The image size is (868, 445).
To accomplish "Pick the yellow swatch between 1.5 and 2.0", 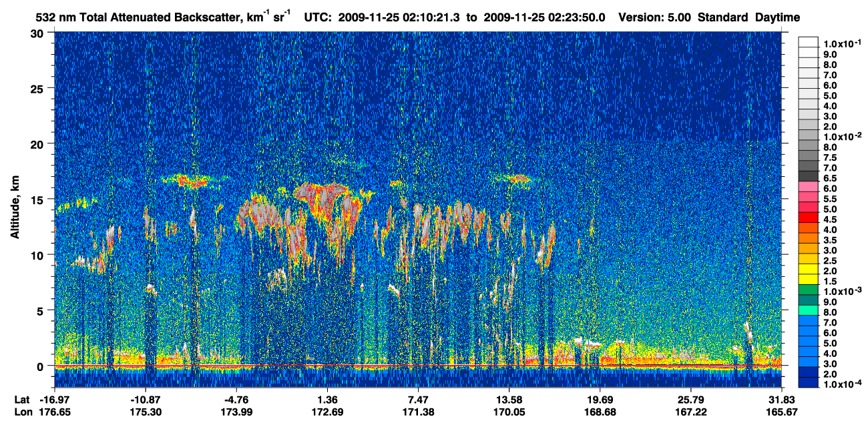I will tap(808, 279).
